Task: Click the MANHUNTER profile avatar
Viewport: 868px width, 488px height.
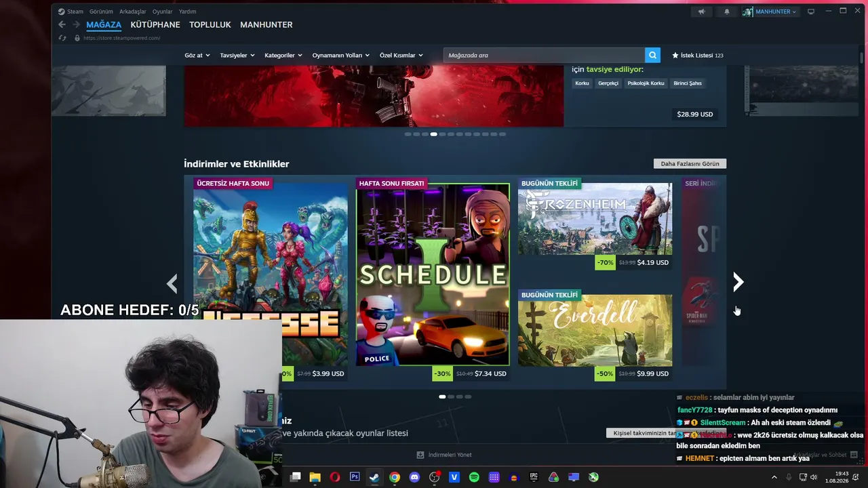Action: pos(747,12)
